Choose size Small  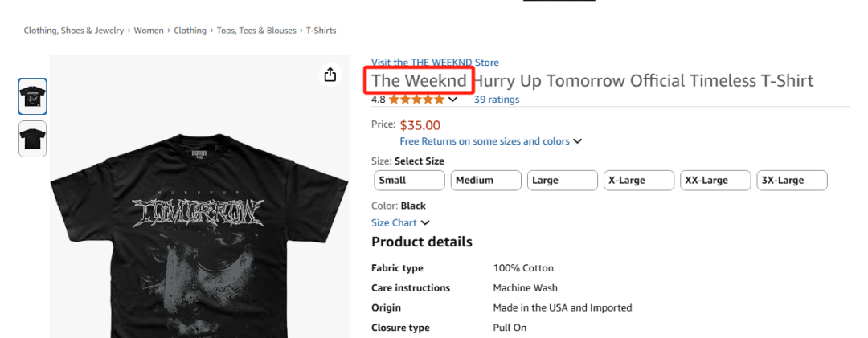(409, 181)
